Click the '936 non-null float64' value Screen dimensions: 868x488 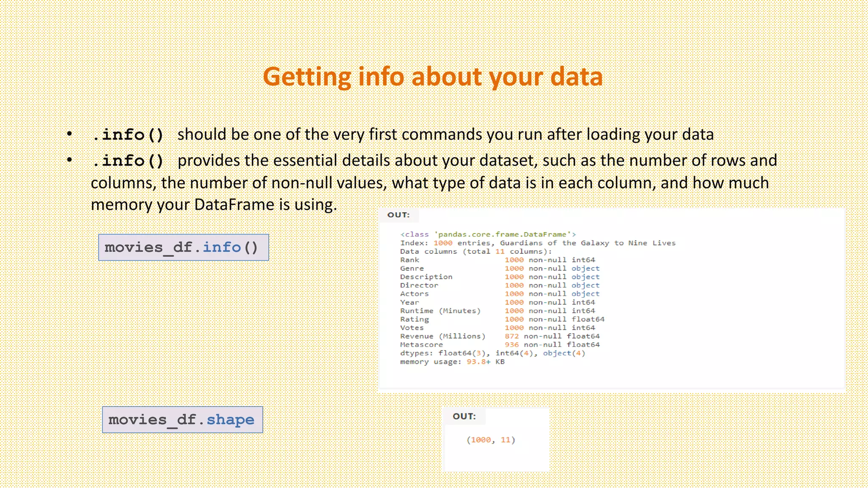click(x=552, y=344)
